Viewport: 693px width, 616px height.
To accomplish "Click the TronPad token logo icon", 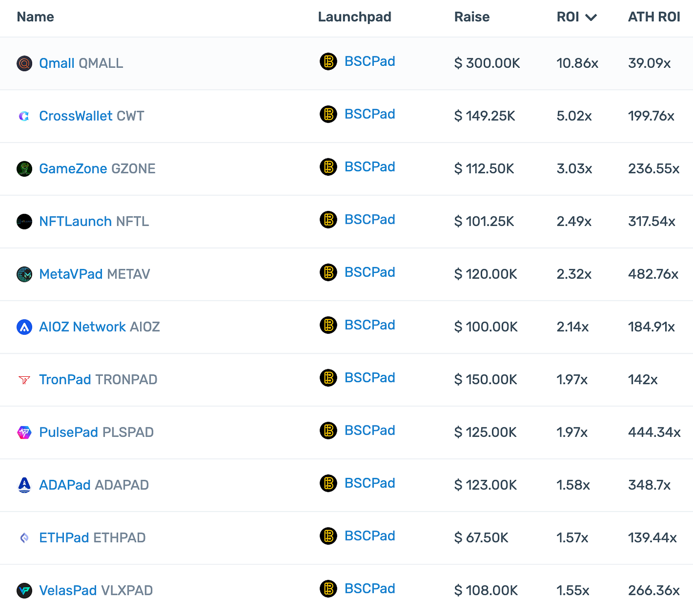I will click(x=24, y=380).
